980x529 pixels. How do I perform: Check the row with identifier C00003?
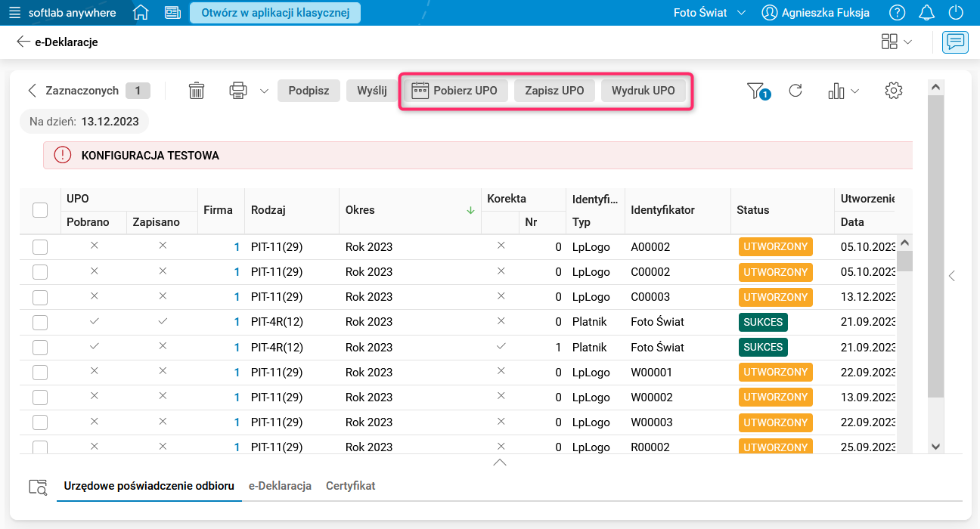pos(40,297)
